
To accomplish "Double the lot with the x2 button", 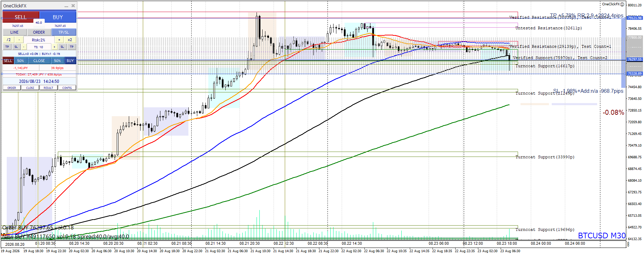I will pyautogui.click(x=70, y=40).
